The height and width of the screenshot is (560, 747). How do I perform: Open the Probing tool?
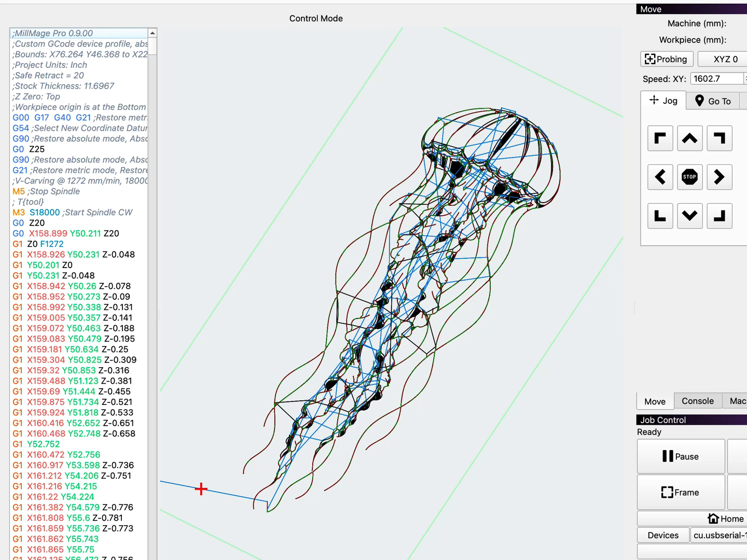pos(667,59)
